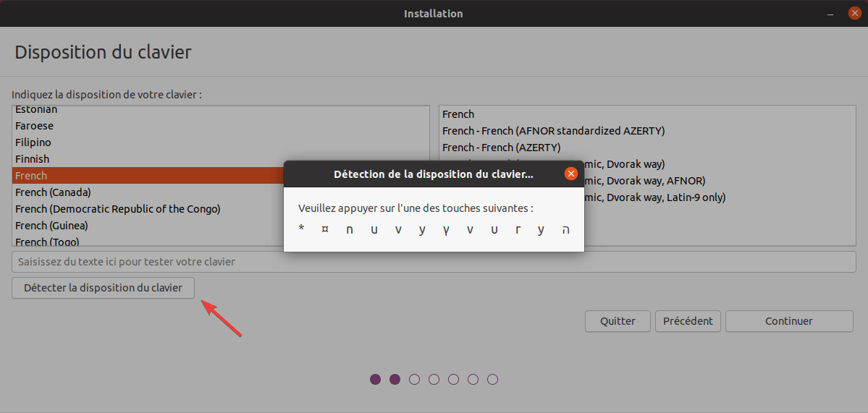Choose plain French variant in right list
This screenshot has width=868, height=413.
(x=458, y=114)
